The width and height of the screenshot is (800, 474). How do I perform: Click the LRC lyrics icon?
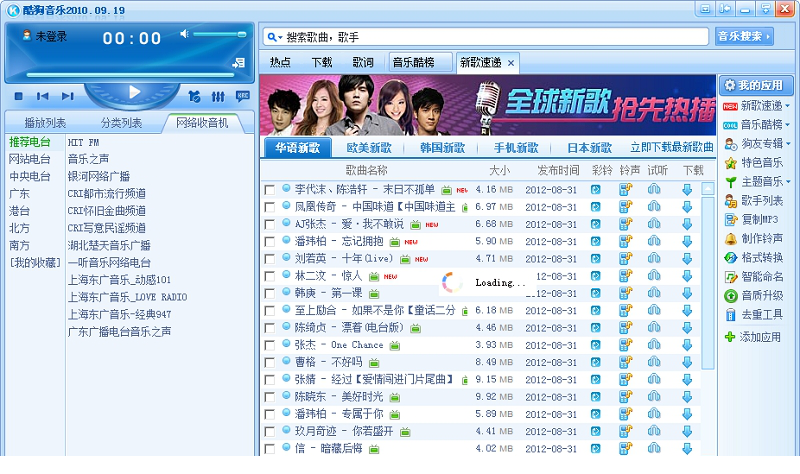pyautogui.click(x=243, y=96)
